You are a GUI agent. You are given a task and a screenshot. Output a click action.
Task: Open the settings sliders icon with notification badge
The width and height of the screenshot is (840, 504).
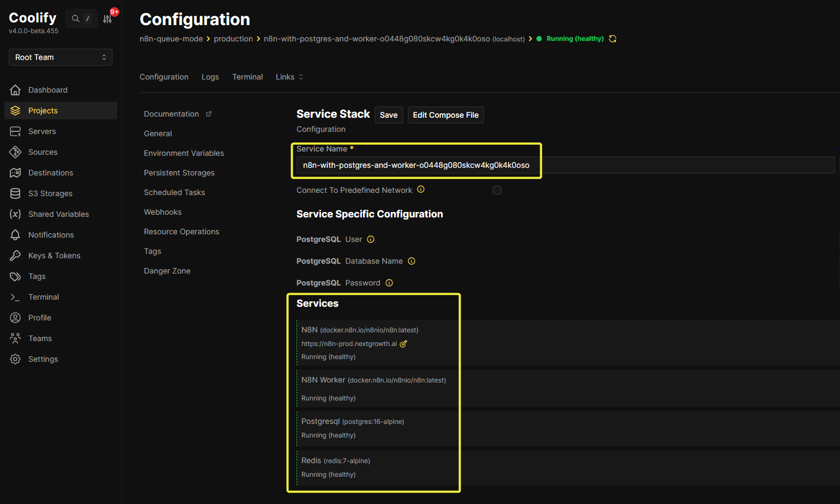(x=107, y=19)
